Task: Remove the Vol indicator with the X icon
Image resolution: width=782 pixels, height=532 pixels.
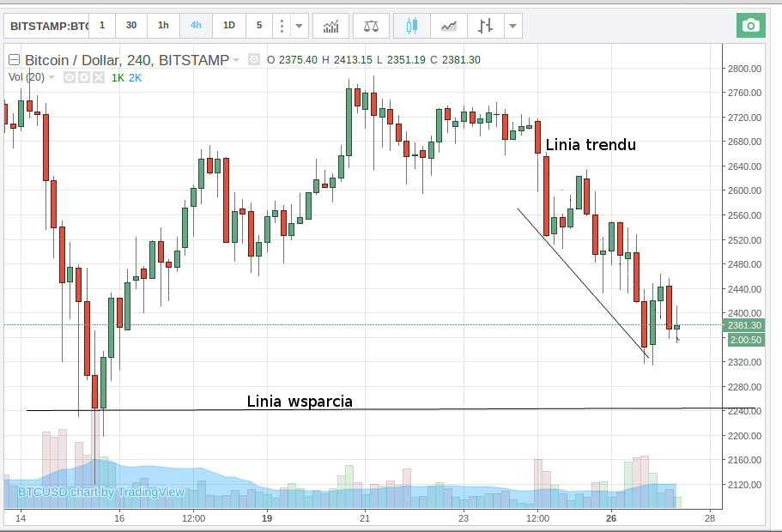Action: pos(99,77)
